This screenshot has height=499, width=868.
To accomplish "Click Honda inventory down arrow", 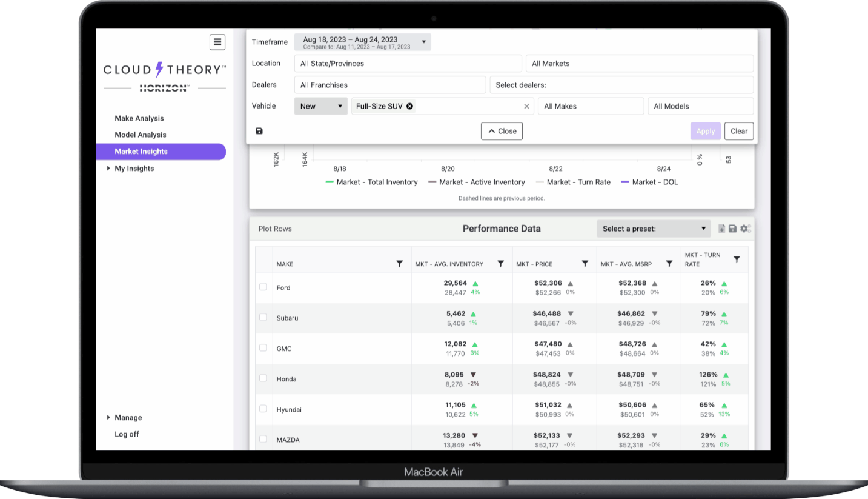I will point(474,375).
